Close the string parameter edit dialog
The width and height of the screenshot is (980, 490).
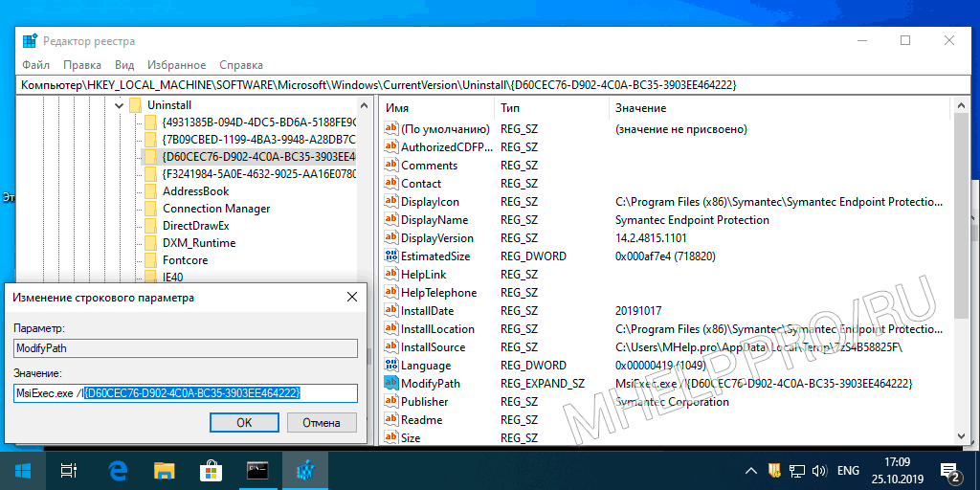[352, 297]
